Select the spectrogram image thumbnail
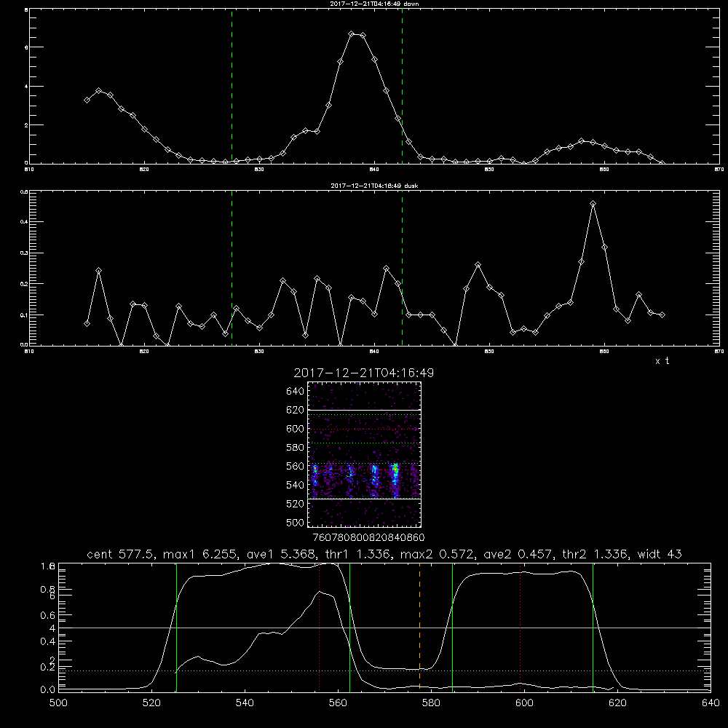Viewport: 728px width, 728px height. click(x=365, y=454)
